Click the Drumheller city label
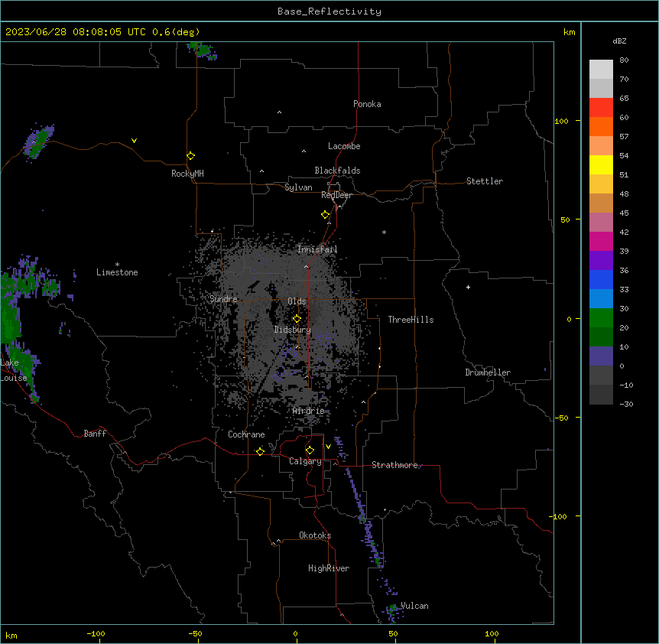Image resolution: width=659 pixels, height=644 pixels. [488, 372]
